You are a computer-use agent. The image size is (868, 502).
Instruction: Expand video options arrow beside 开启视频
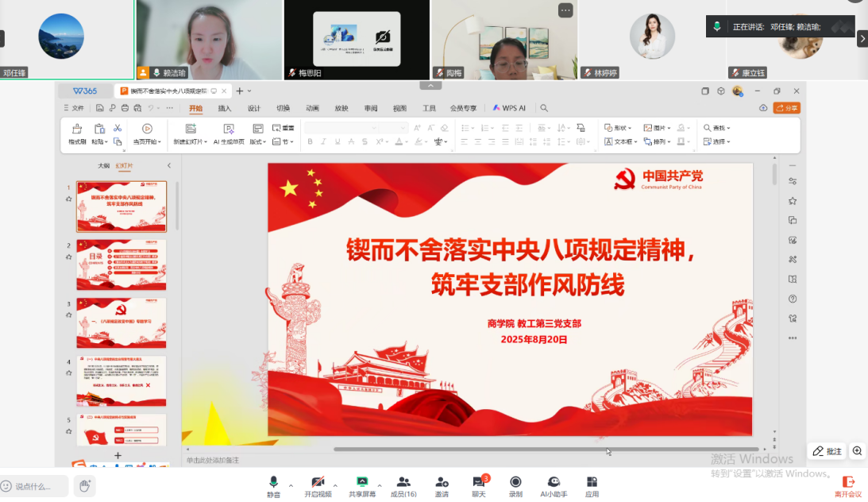[335, 485]
